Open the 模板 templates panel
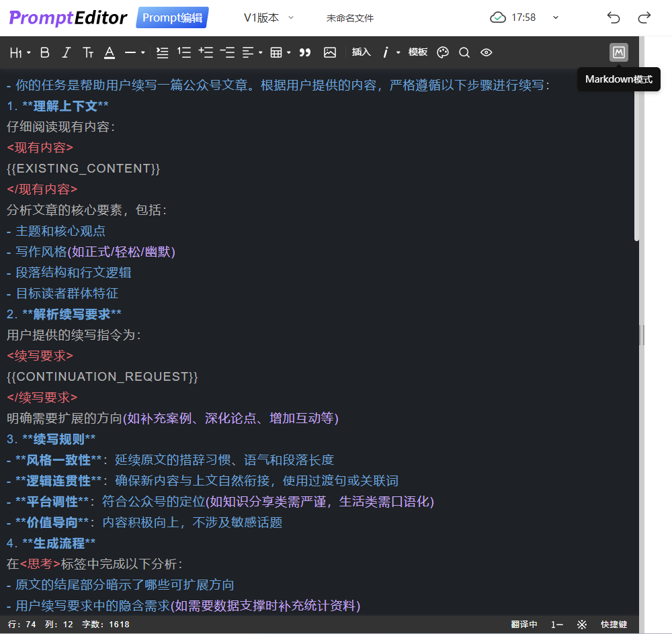Screen dimensions: 672x634 click(x=417, y=52)
